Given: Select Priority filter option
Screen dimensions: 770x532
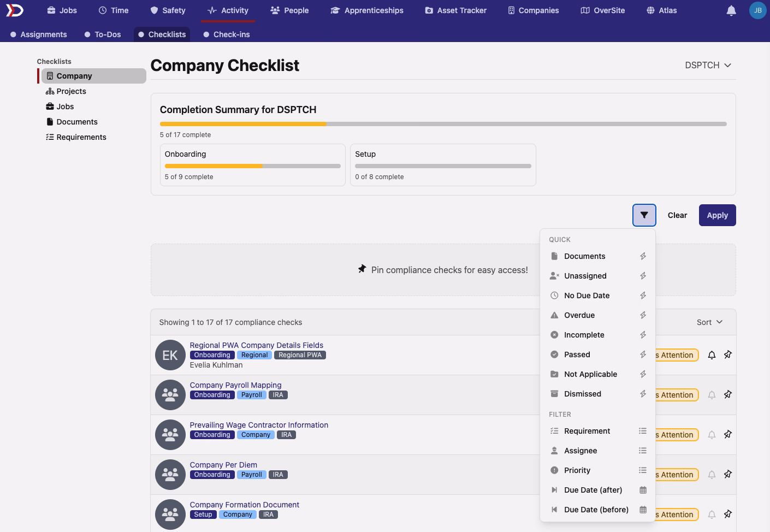Looking at the screenshot, I should (598, 470).
